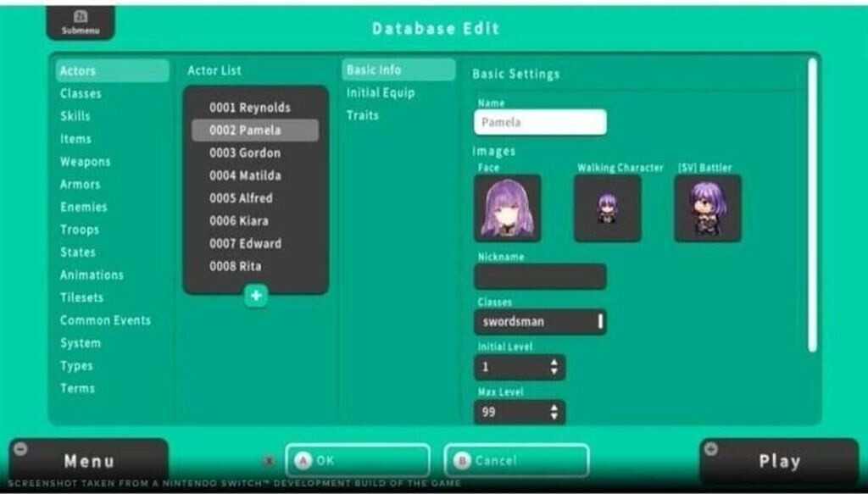Open the Submenu icon at top left
This screenshot has width=868, height=494.
81,23
